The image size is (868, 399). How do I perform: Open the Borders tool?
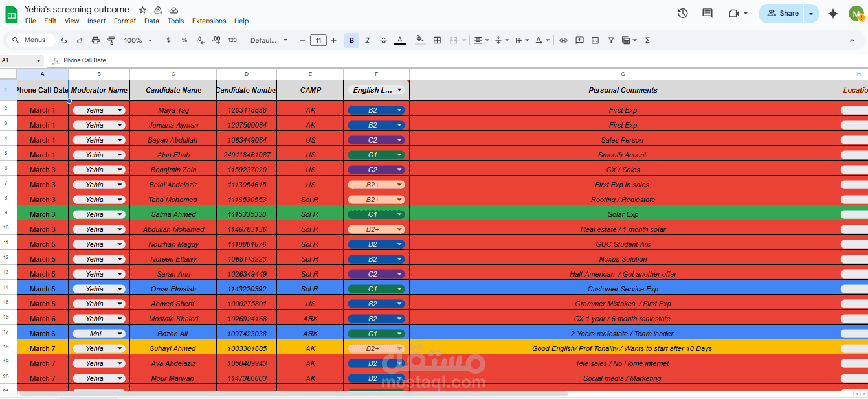[438, 40]
